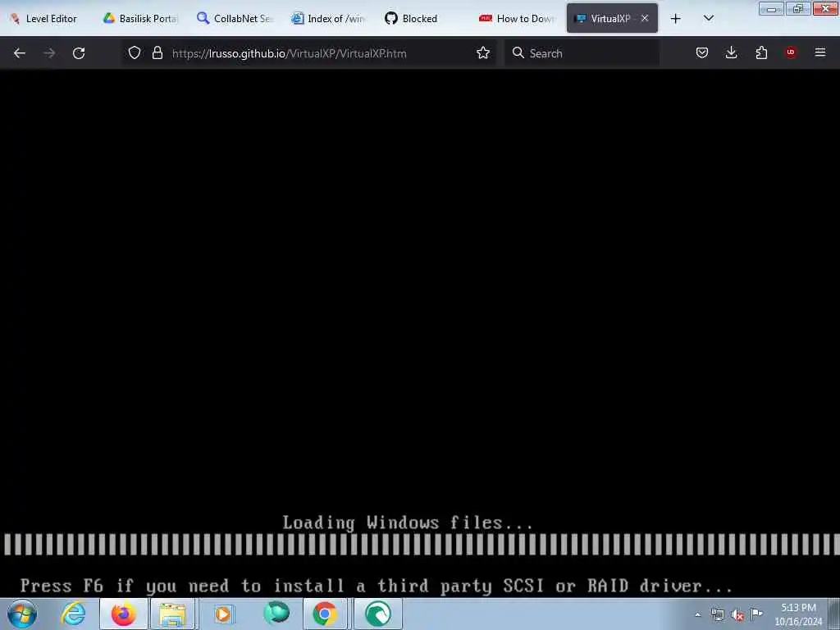
Task: Switch to the Index of /win tab
Action: pos(330,19)
